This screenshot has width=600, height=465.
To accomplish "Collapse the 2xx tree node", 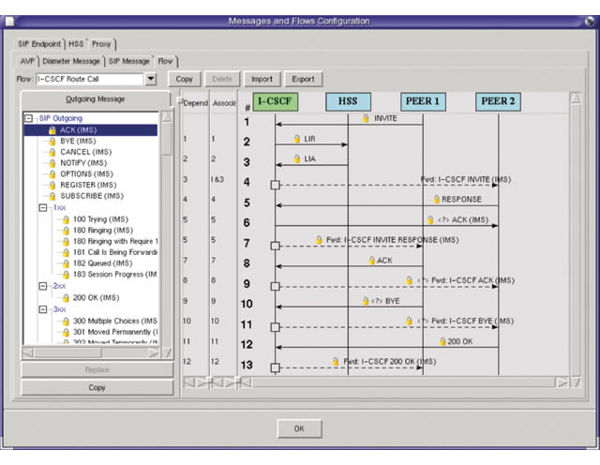I will coord(43,286).
